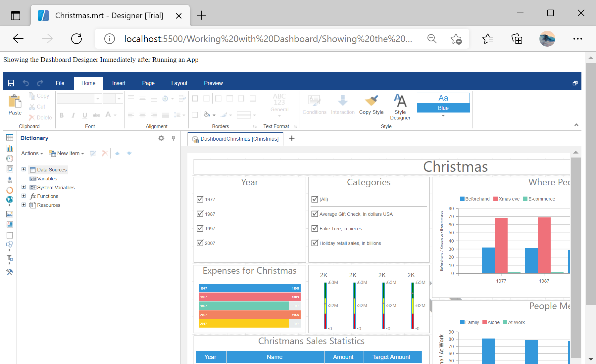Collapse the ribbon with the chevron
Image resolution: width=596 pixels, height=364 pixels.
click(576, 125)
